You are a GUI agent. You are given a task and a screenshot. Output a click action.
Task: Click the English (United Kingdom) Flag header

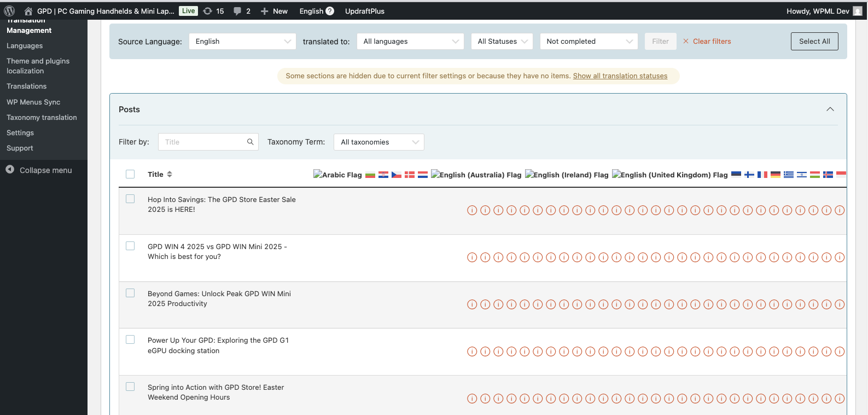[x=669, y=175]
